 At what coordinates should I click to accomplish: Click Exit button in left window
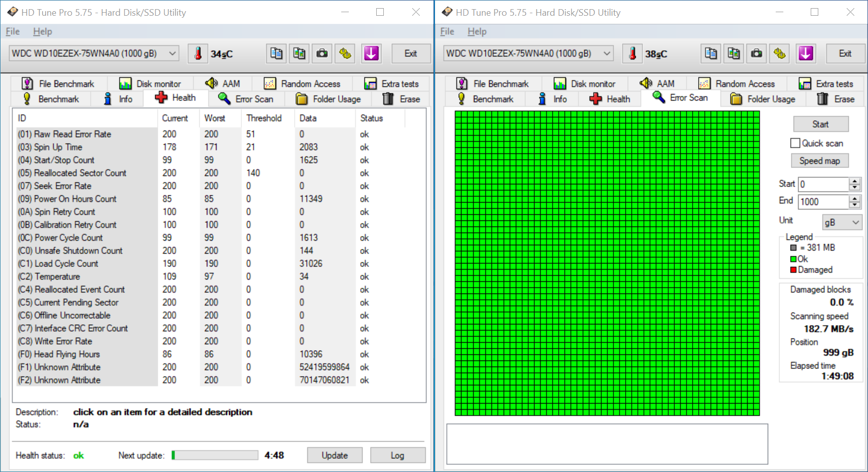(x=411, y=53)
